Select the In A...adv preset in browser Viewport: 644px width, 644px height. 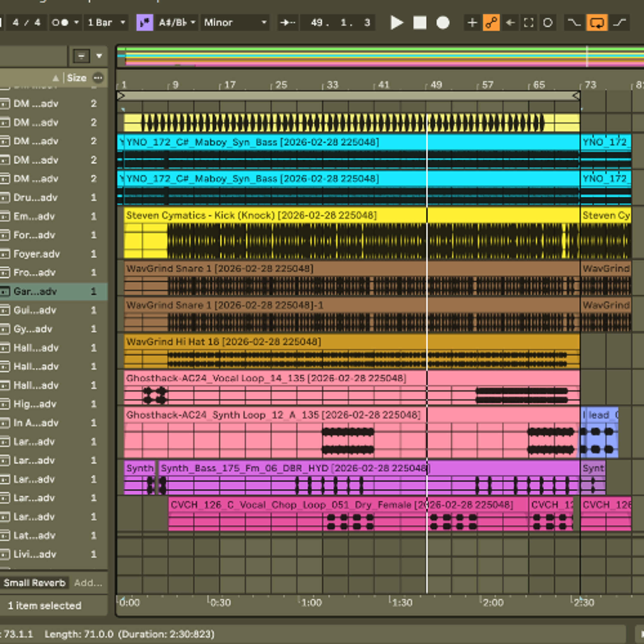[x=53, y=423]
